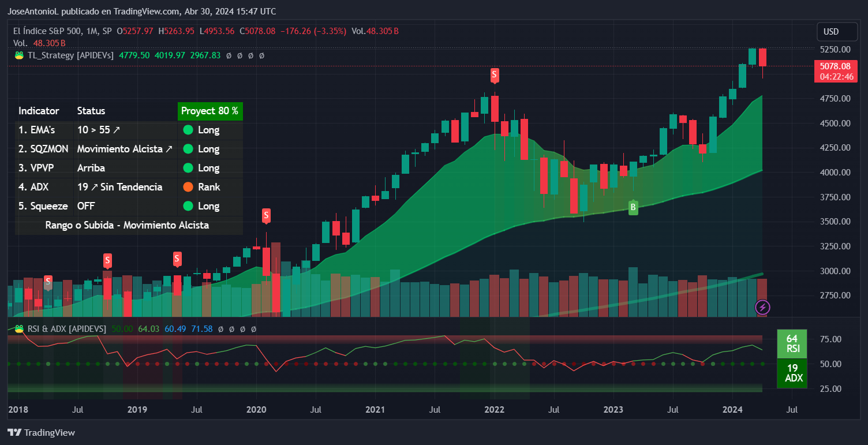Click the dark green 19 ADX badge

792,373
